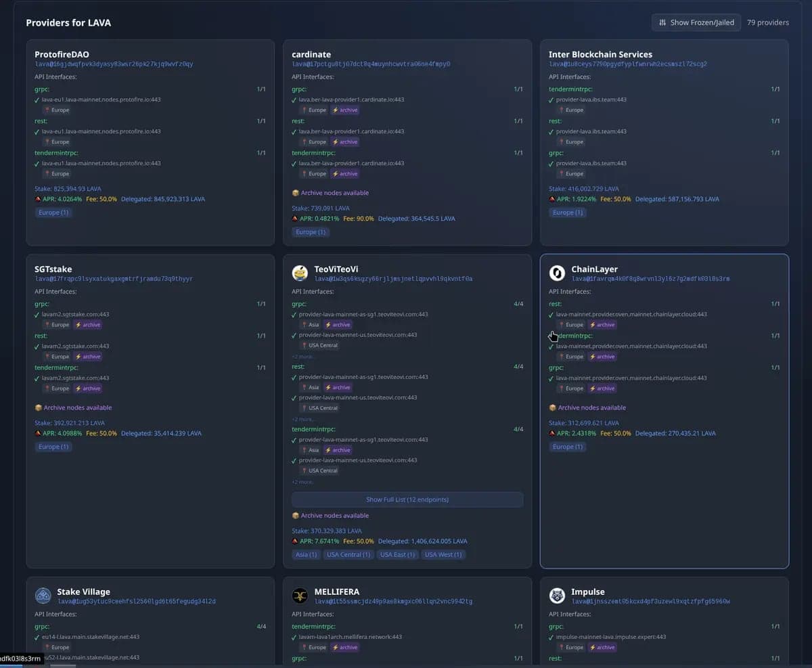The image size is (812, 668).
Task: Click the MELLIFERA provider logo
Action: coord(300,596)
